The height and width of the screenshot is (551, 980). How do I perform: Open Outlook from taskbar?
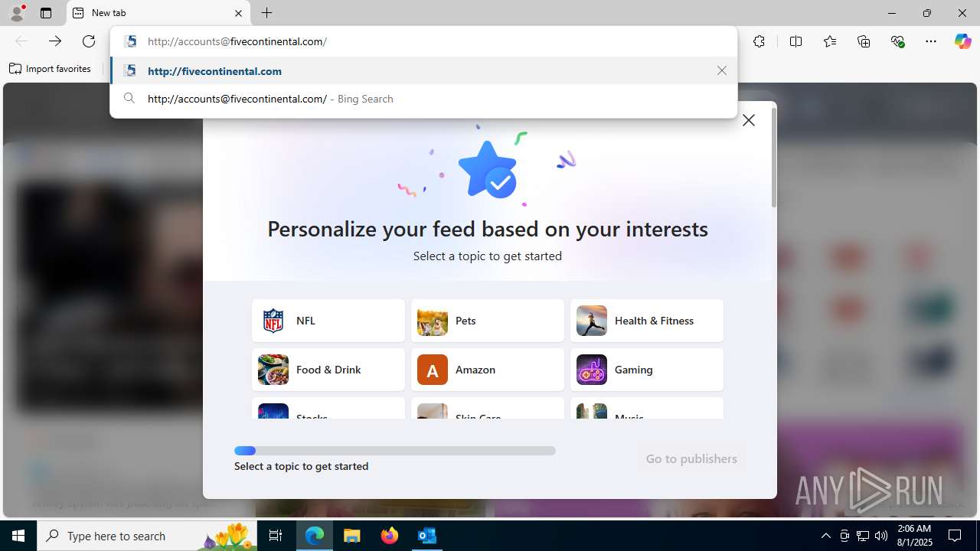[427, 536]
